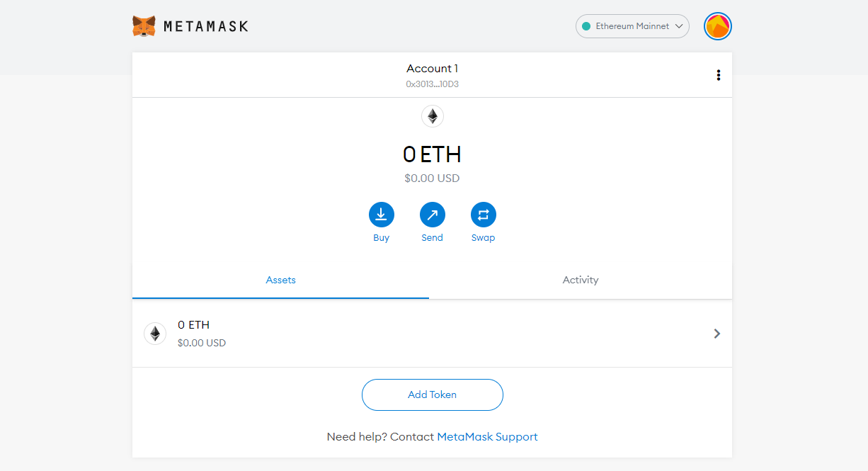Open the Ethereum Mainnet network dropdown

(632, 26)
